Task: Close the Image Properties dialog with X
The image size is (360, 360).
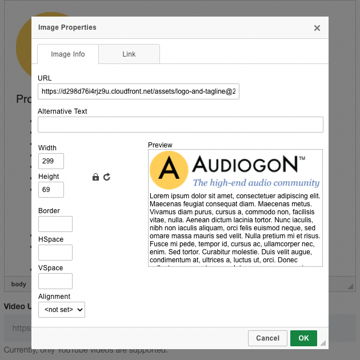Action: point(317,28)
